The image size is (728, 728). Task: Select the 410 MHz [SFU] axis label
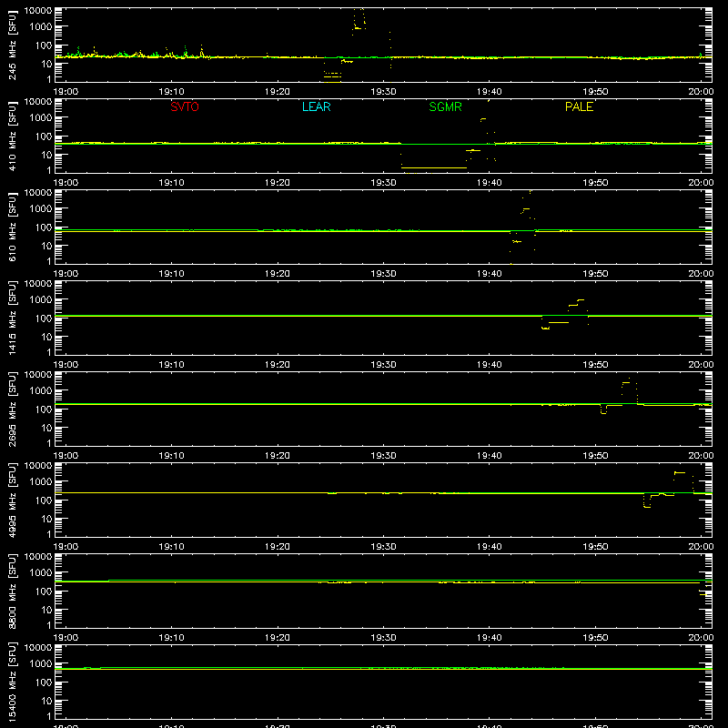coord(12,136)
